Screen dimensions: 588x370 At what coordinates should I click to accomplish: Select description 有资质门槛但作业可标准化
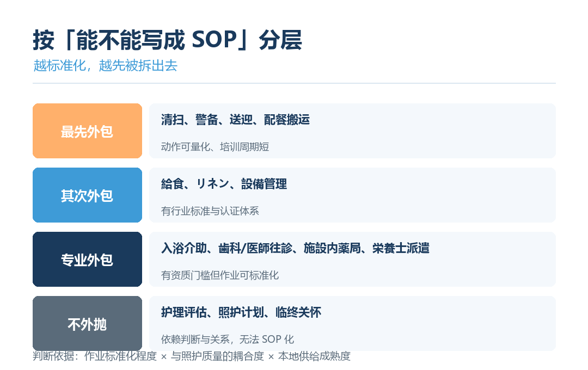click(x=220, y=275)
